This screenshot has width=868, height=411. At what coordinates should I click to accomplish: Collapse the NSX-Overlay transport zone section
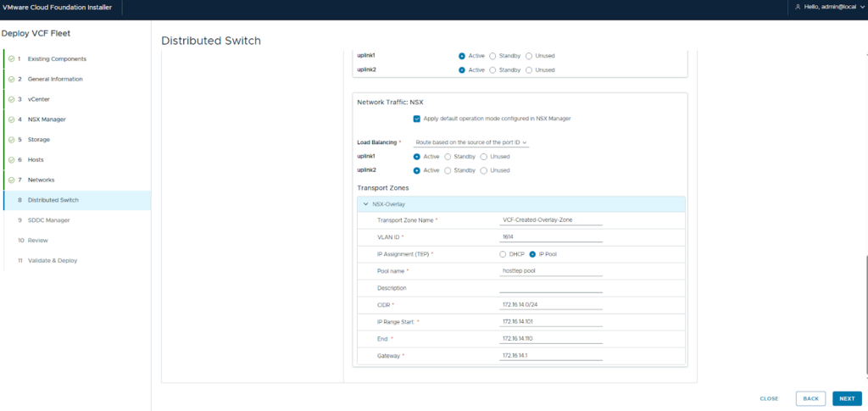tap(365, 204)
